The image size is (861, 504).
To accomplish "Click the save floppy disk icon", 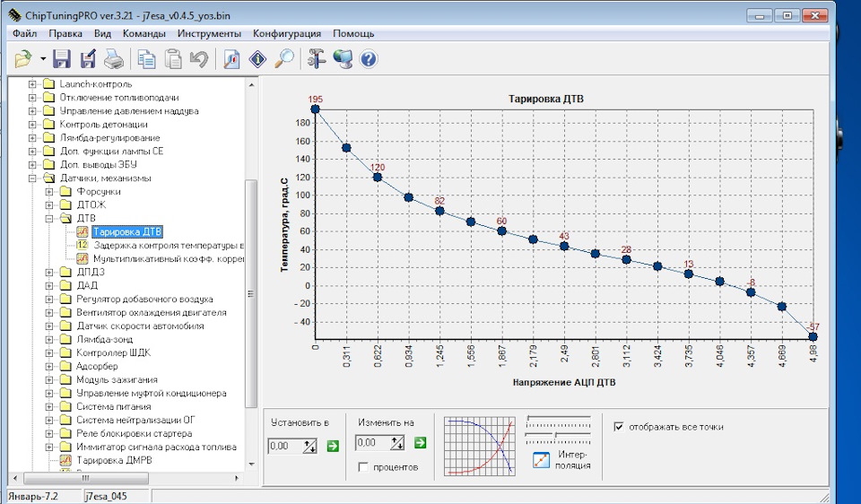I will pos(62,59).
